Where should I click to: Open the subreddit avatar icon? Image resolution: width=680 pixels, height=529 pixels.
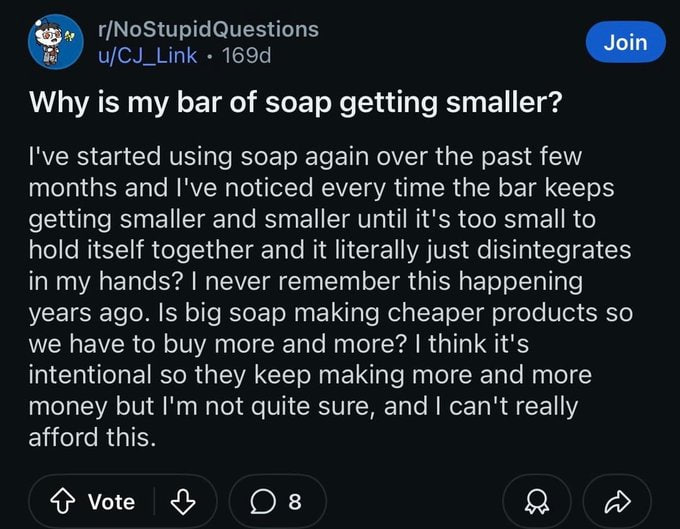56,42
